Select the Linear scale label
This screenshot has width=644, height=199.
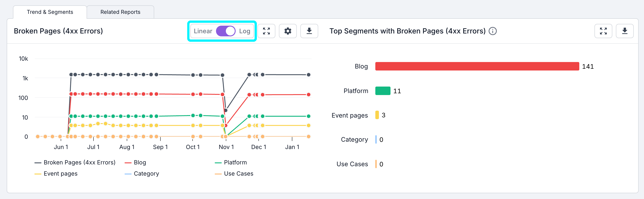[x=203, y=31]
